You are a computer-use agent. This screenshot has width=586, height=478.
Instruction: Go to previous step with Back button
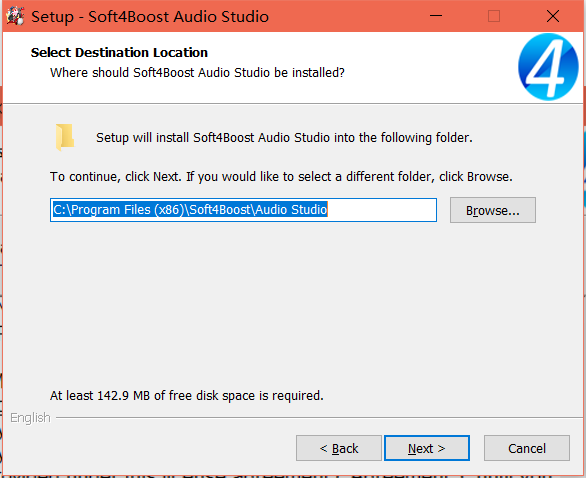tap(339, 448)
